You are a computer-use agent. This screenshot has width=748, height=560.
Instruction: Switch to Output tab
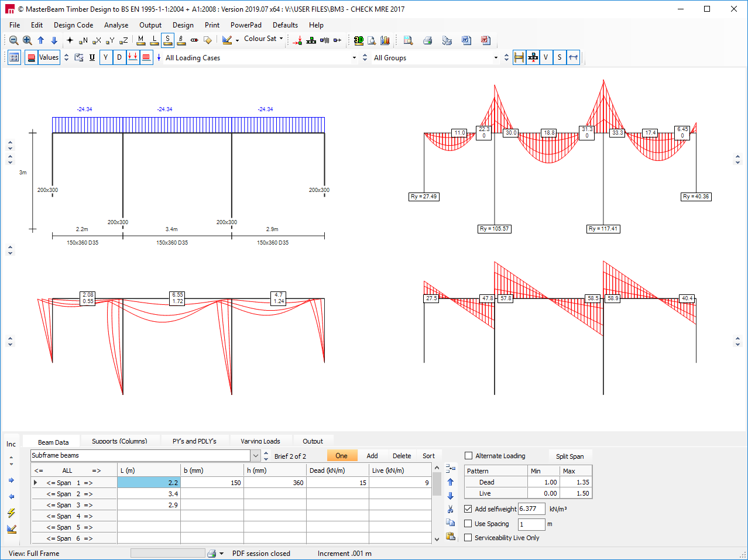pyautogui.click(x=313, y=441)
